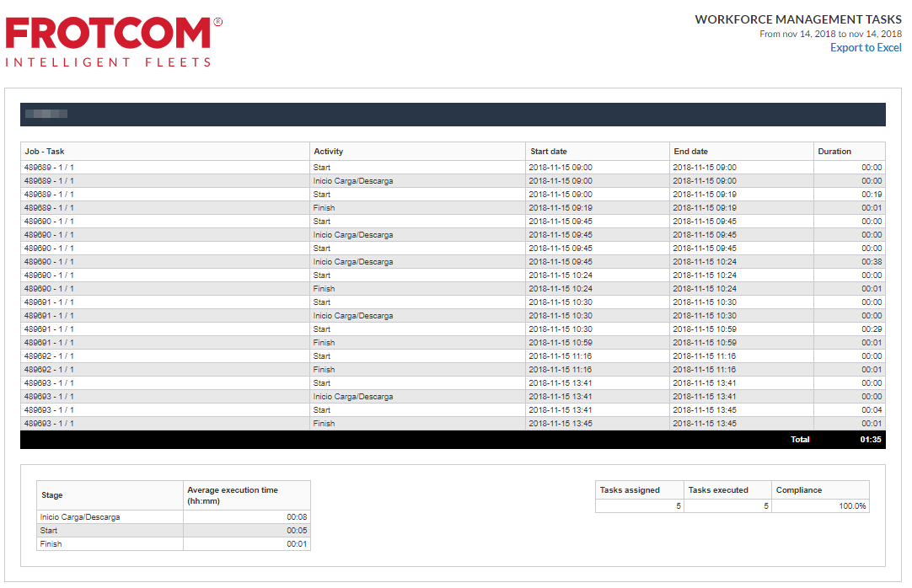Click the Export to Excel link
This screenshot has height=588, width=912.
click(x=865, y=48)
